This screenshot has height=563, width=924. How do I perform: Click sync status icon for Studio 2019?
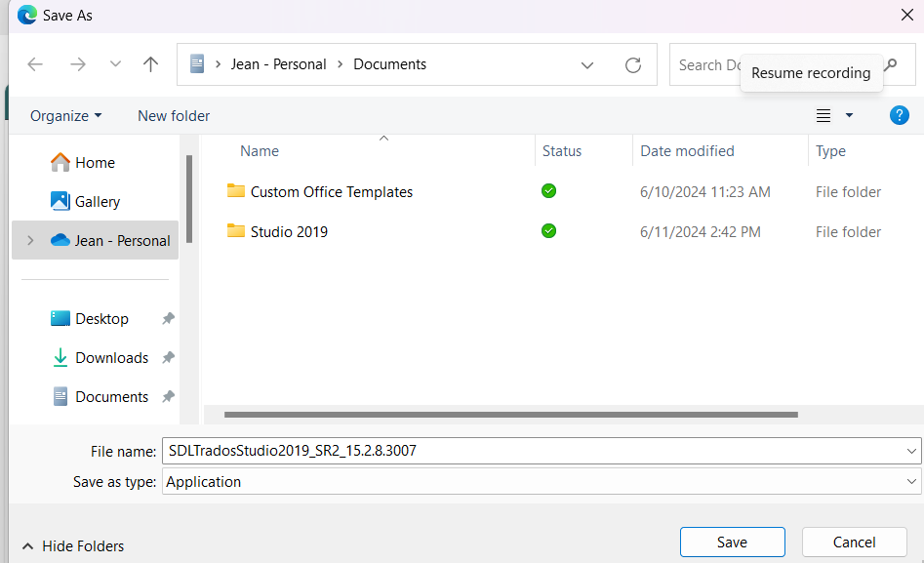(x=548, y=231)
